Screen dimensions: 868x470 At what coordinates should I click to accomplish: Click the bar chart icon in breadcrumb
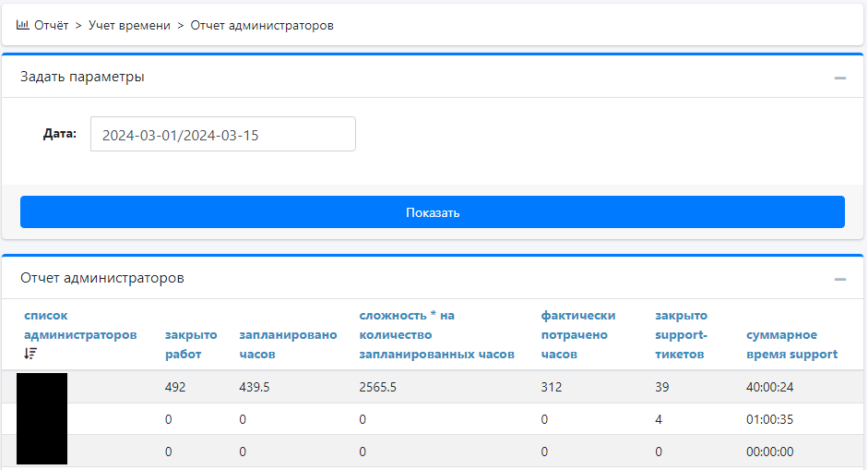point(23,26)
